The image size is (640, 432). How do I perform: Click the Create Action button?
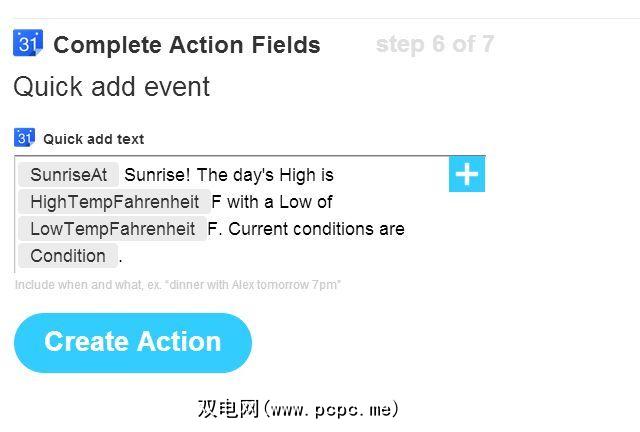pos(133,342)
